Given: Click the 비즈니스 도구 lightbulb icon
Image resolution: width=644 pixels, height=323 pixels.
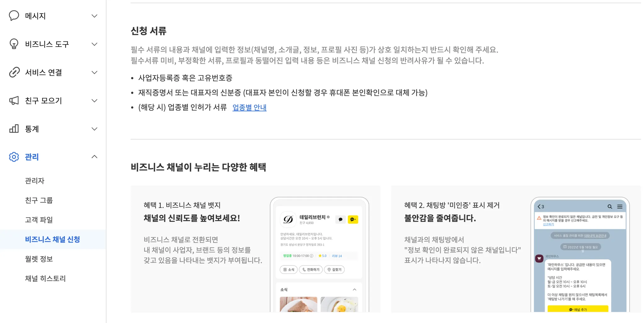Looking at the screenshot, I should click(x=14, y=44).
